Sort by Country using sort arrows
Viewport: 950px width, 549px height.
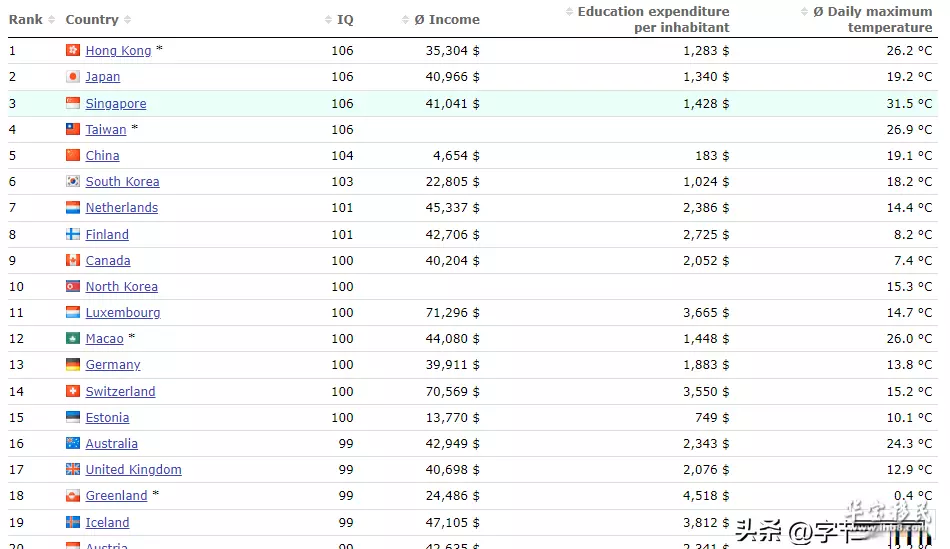click(x=128, y=20)
